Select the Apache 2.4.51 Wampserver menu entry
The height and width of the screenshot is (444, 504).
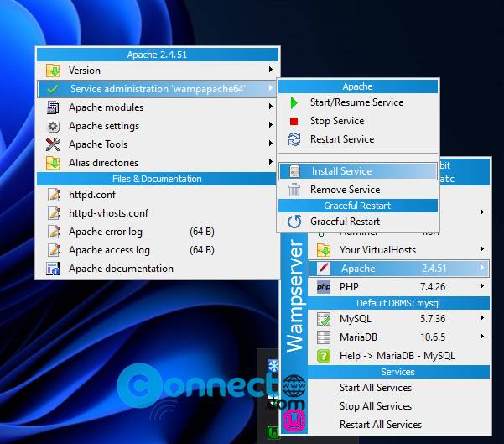398,269
